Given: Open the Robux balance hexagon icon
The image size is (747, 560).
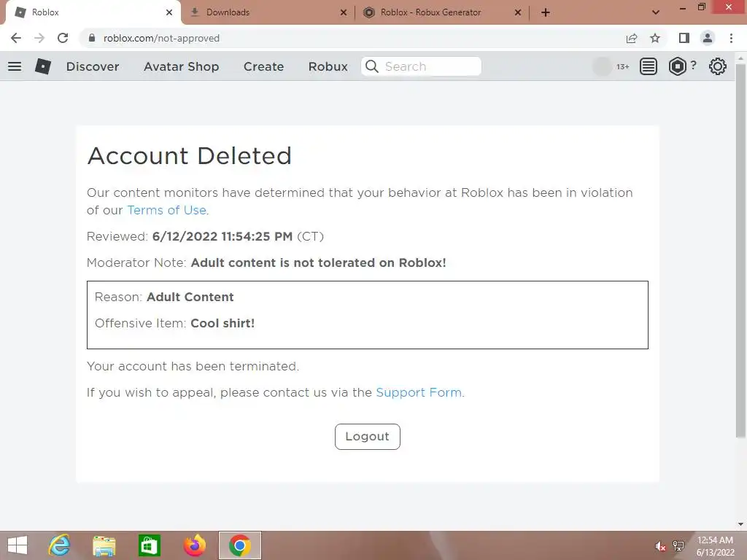Looking at the screenshot, I should [x=678, y=66].
